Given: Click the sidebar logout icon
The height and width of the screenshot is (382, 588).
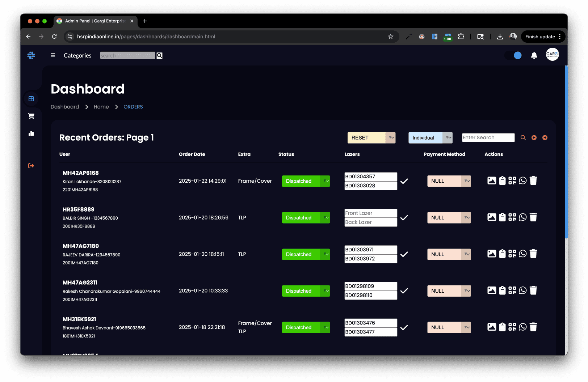Looking at the screenshot, I should point(31,166).
